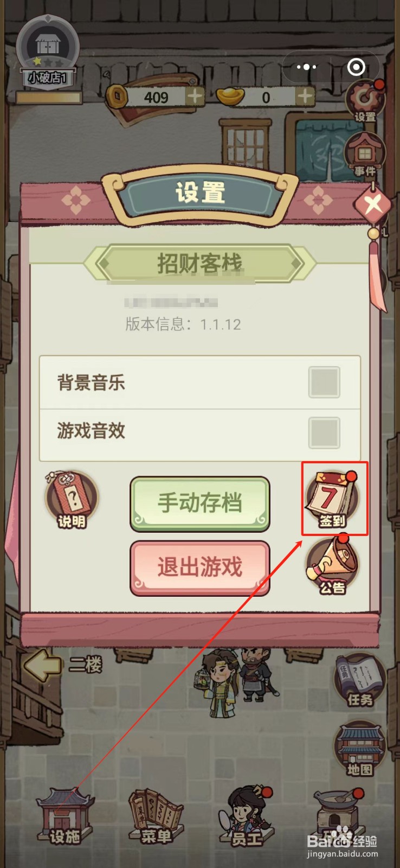Toggle the 背景音乐 background music checkbox
Screen dimensions: 400x868
[324, 382]
